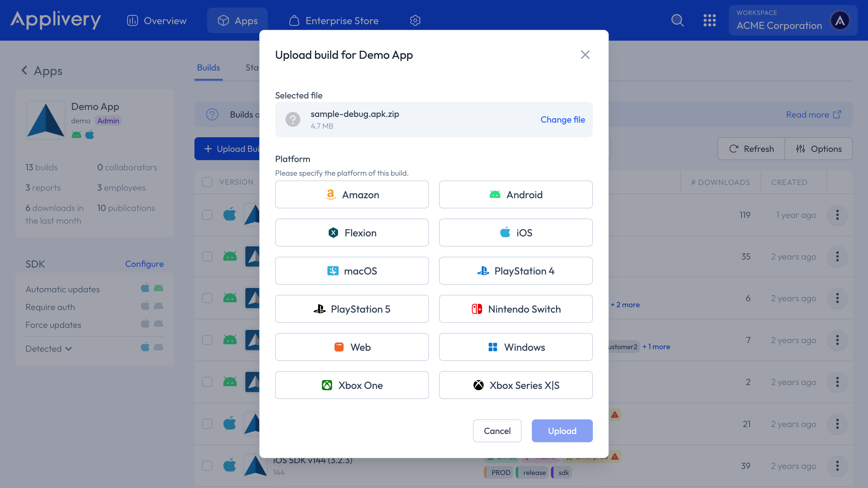Viewport: 868px width, 488px height.
Task: Close the Upload build dialog
Action: click(585, 55)
